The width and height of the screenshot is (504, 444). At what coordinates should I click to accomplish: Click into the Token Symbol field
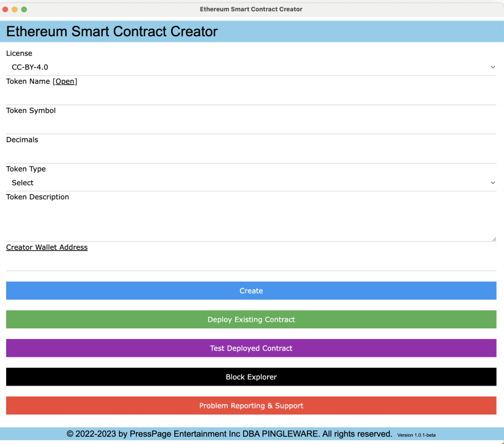click(x=251, y=125)
